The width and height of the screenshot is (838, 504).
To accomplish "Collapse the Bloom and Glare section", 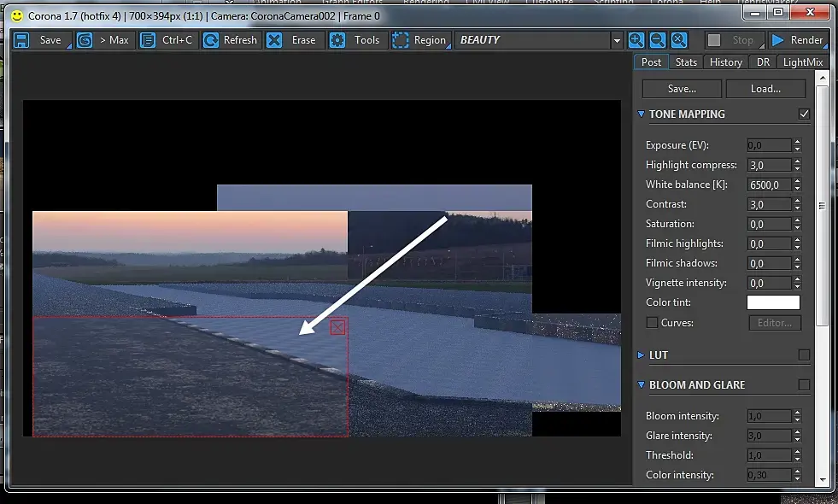I will [642, 384].
